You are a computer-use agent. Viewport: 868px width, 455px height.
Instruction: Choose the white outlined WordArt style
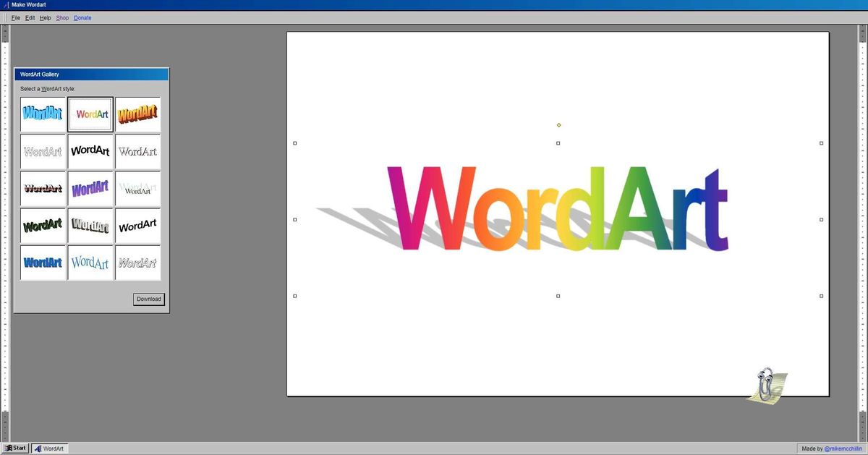coord(43,152)
